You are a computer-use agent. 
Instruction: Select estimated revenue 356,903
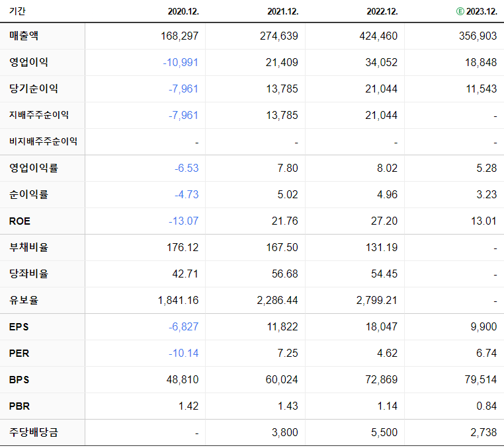[478, 36]
